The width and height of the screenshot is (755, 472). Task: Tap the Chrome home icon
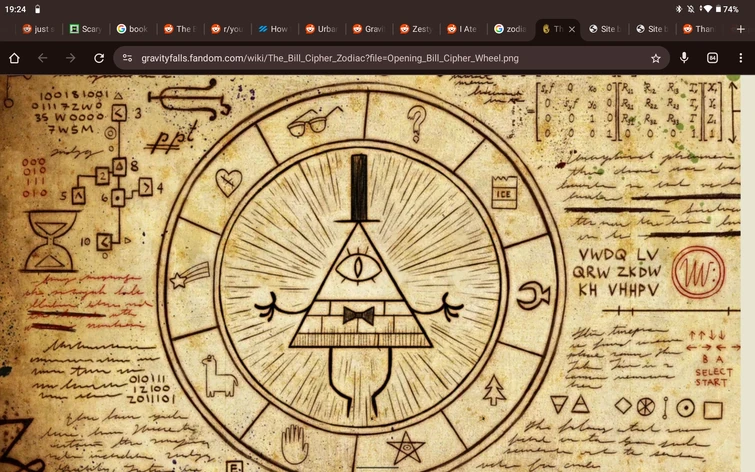14,58
